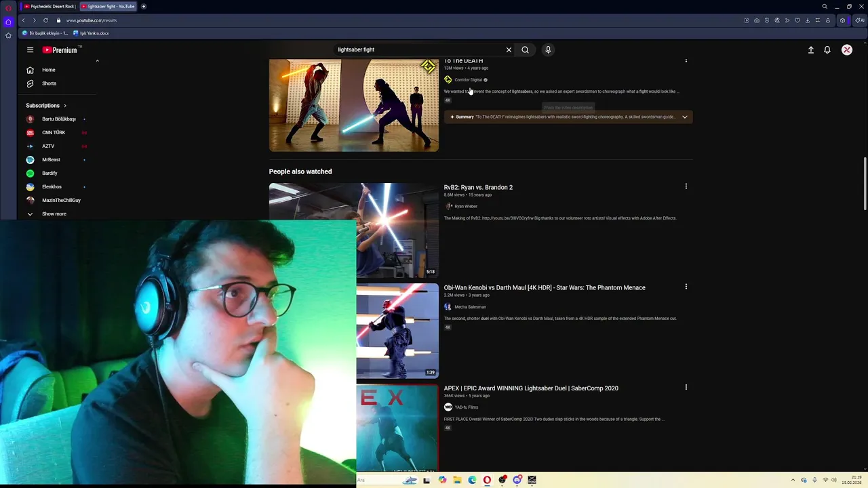Open options for Obi-Wan vs Darth Maul video
Image resolution: width=868 pixels, height=488 pixels.
(686, 287)
